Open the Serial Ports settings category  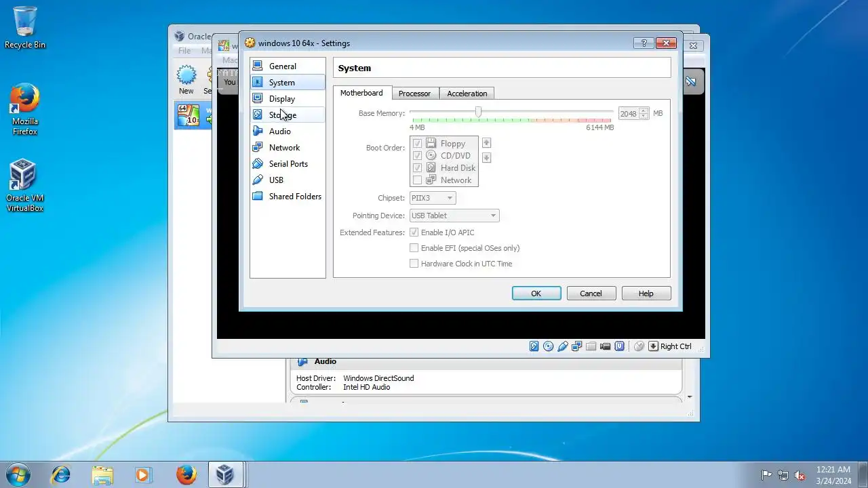(x=288, y=164)
